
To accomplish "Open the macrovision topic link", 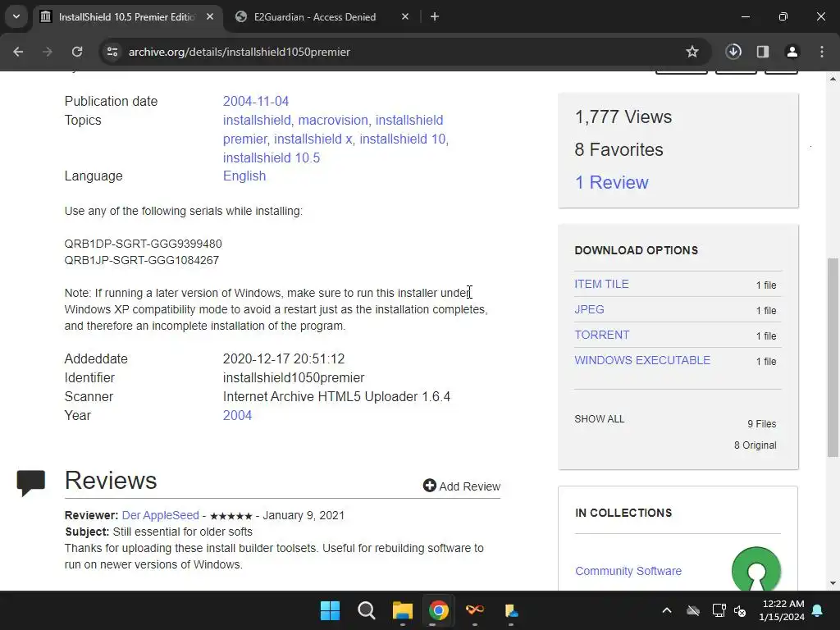I will [x=335, y=120].
